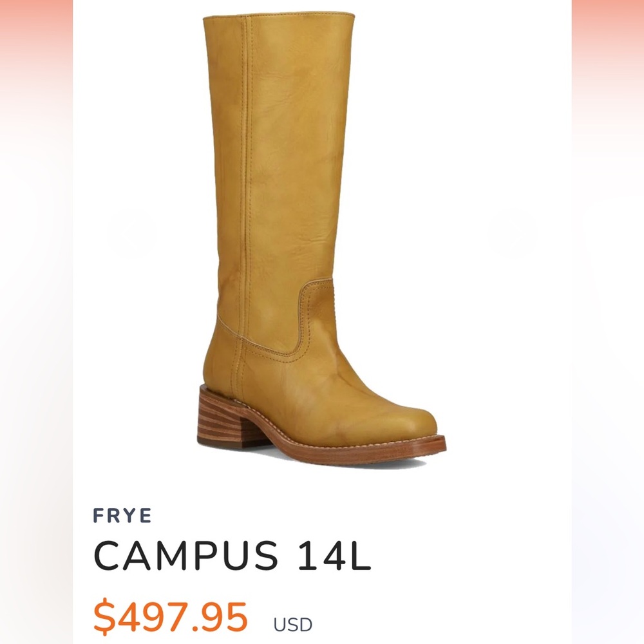The height and width of the screenshot is (644, 644).
Task: Click the "14L" text in the title
Action: point(334,556)
